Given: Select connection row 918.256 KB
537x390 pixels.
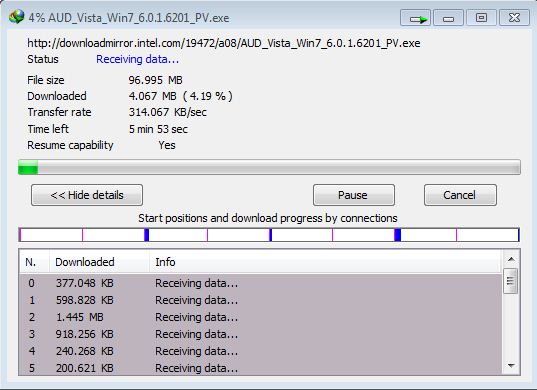Looking at the screenshot, I should (261, 334).
